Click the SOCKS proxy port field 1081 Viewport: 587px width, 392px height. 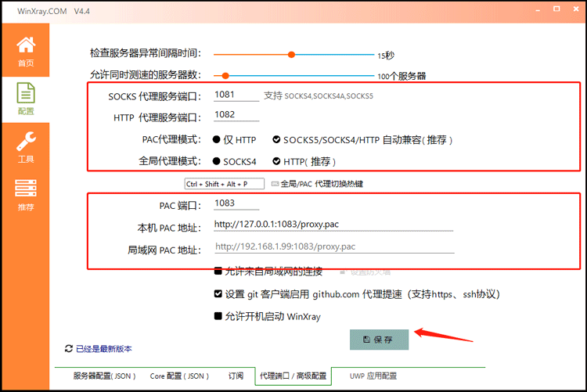[x=236, y=95]
